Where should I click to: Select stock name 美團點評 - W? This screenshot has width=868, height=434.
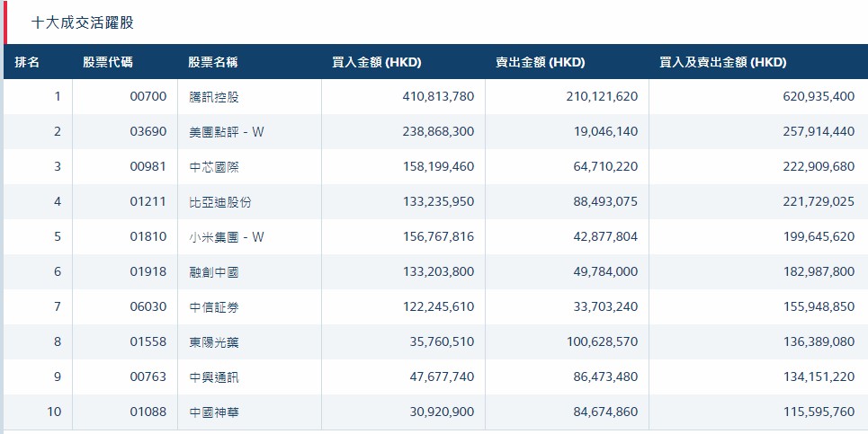[227, 131]
